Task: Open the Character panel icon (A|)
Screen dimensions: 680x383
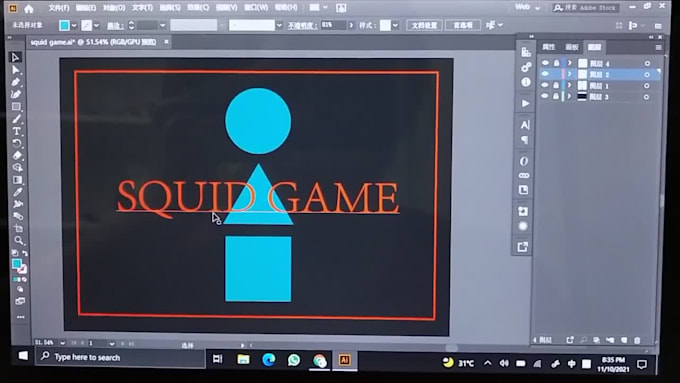Action: [525, 125]
